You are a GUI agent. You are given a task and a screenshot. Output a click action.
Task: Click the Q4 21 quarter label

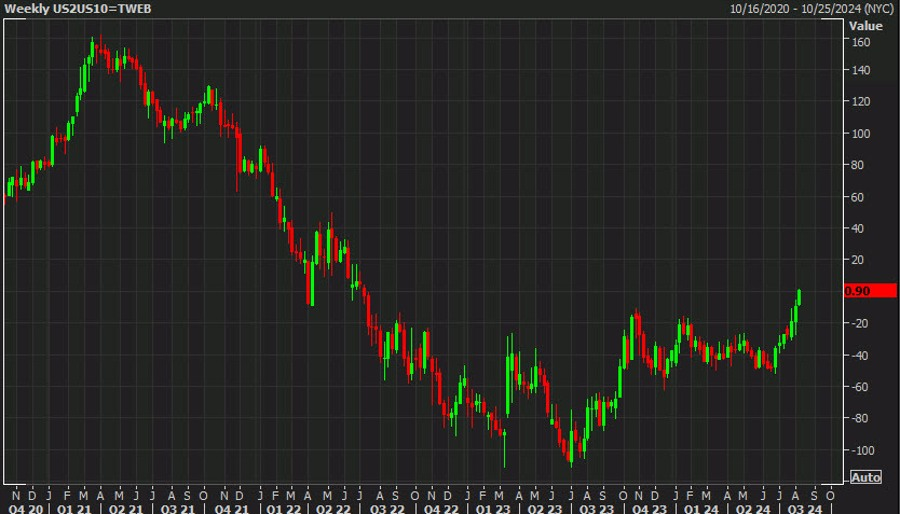coord(231,509)
